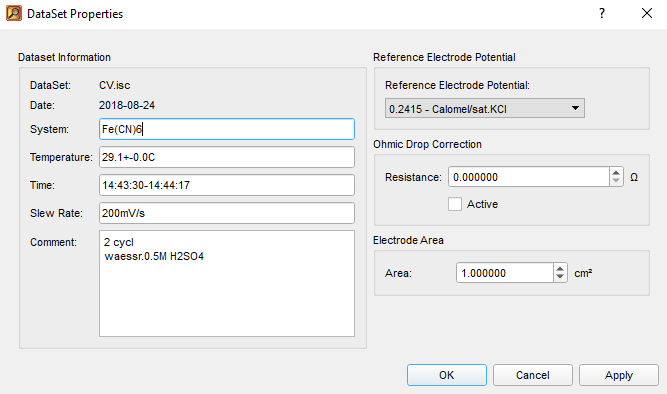
Task: Click the Calomel/sat.KCl dropdown arrow
Action: point(575,108)
